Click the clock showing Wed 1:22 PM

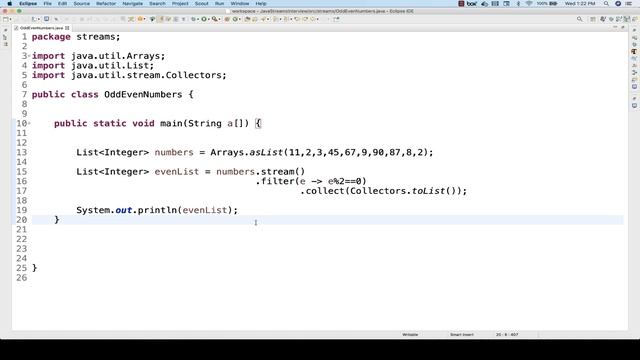[x=580, y=4]
